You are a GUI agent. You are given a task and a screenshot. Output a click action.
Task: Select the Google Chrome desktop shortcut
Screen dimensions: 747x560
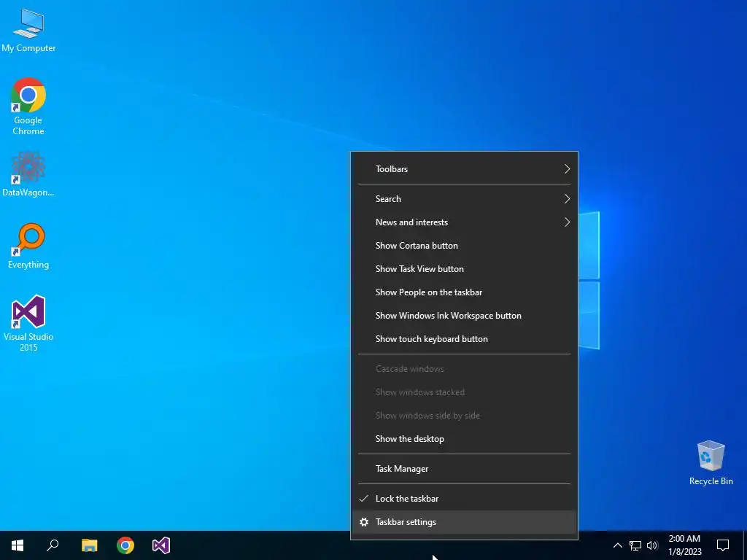coord(28,106)
